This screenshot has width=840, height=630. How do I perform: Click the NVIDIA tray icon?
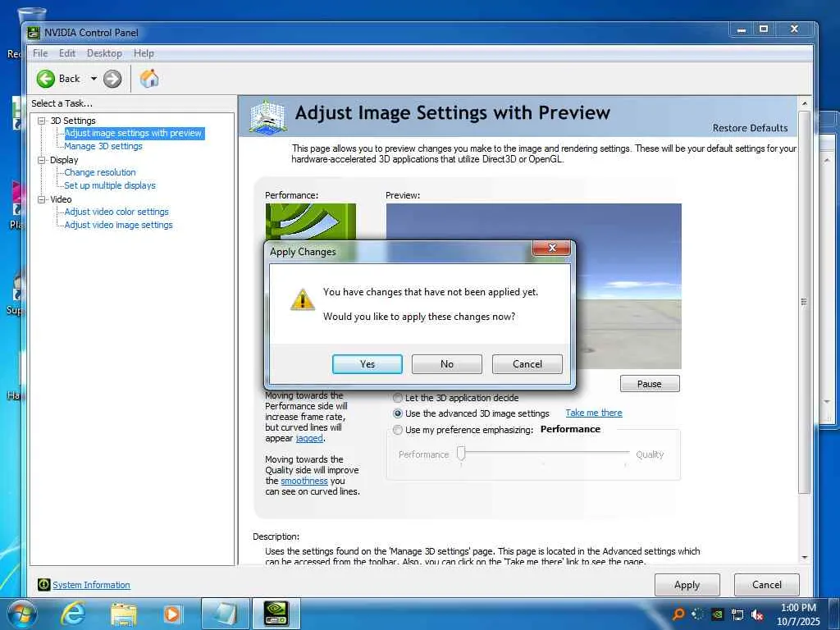click(x=718, y=614)
